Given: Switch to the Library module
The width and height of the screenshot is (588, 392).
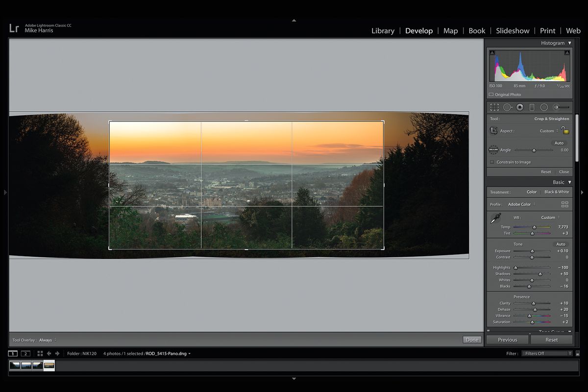Looking at the screenshot, I should [383, 30].
